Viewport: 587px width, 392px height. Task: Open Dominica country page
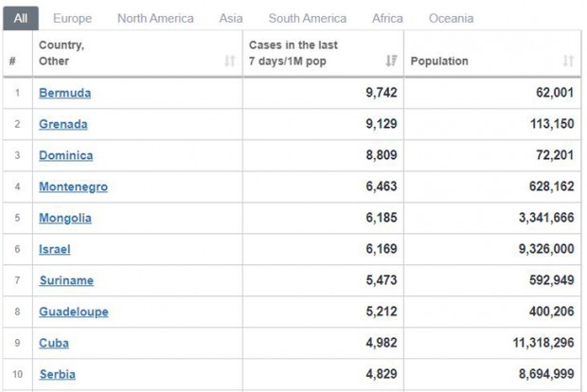pos(65,155)
